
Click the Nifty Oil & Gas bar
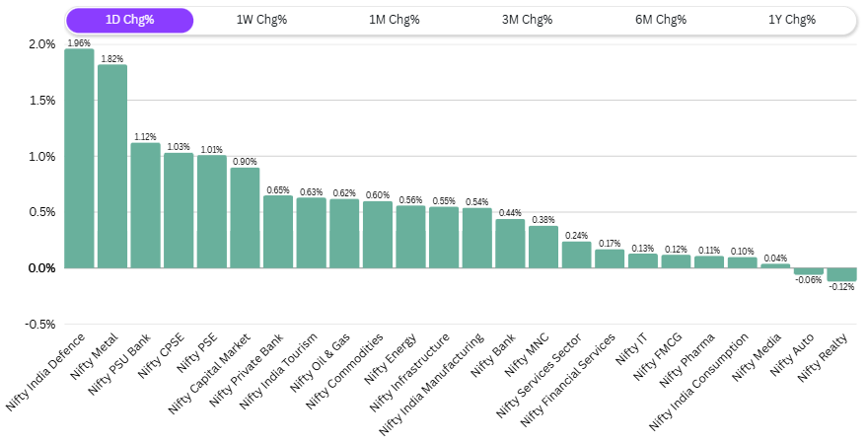(x=344, y=233)
